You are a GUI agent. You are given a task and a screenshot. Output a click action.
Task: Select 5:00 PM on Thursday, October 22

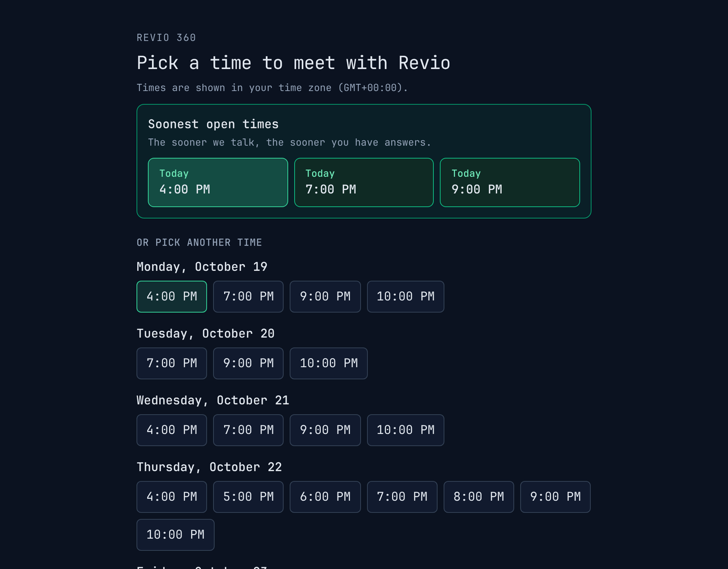tap(249, 497)
